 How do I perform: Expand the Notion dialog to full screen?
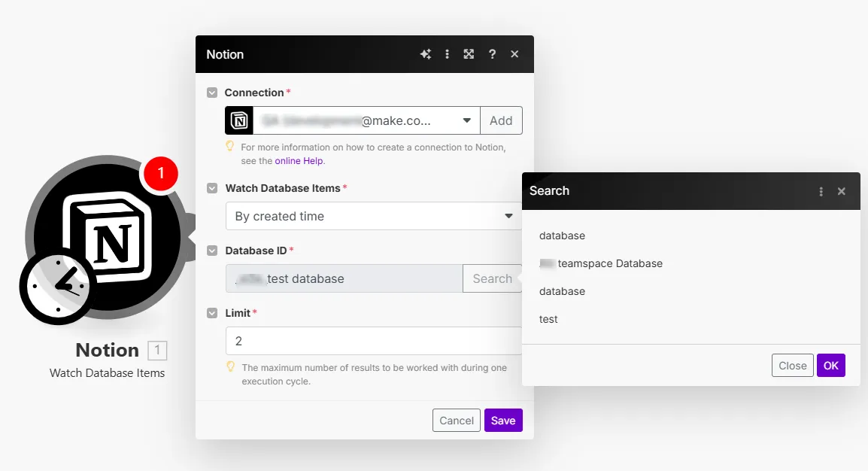click(469, 54)
